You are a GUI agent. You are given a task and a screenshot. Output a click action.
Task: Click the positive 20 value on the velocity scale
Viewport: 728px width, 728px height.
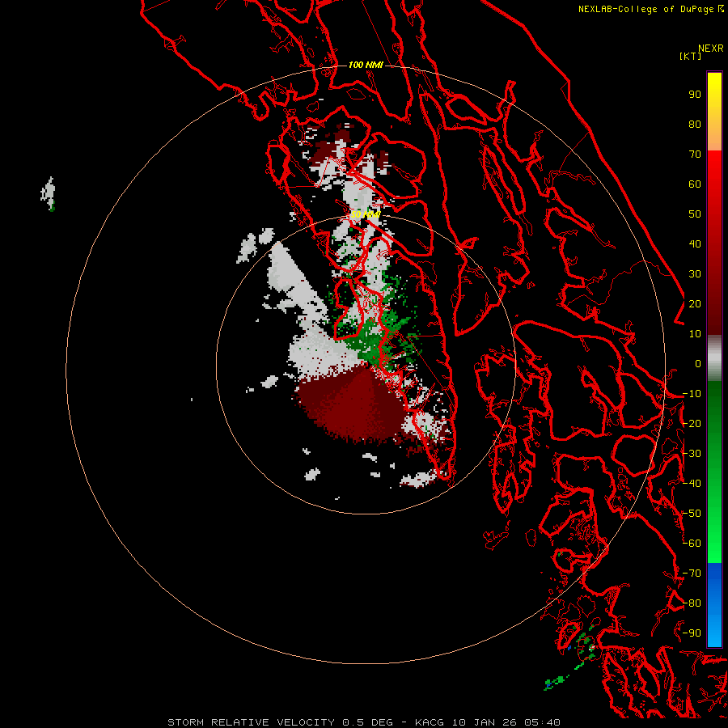695,303
